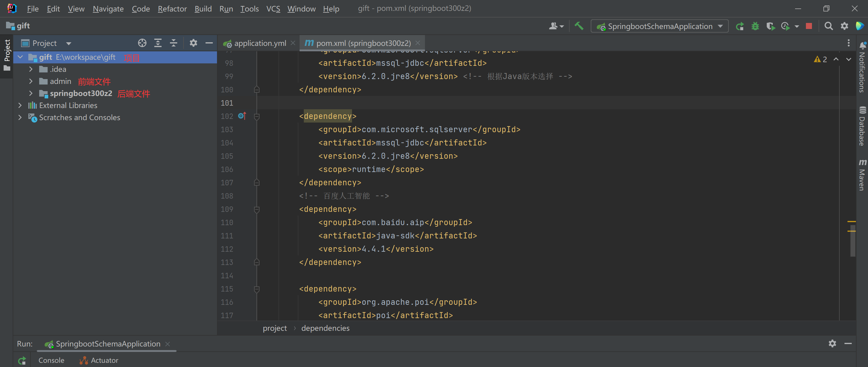Stop the running application with the red square
The height and width of the screenshot is (367, 868).
(809, 26)
